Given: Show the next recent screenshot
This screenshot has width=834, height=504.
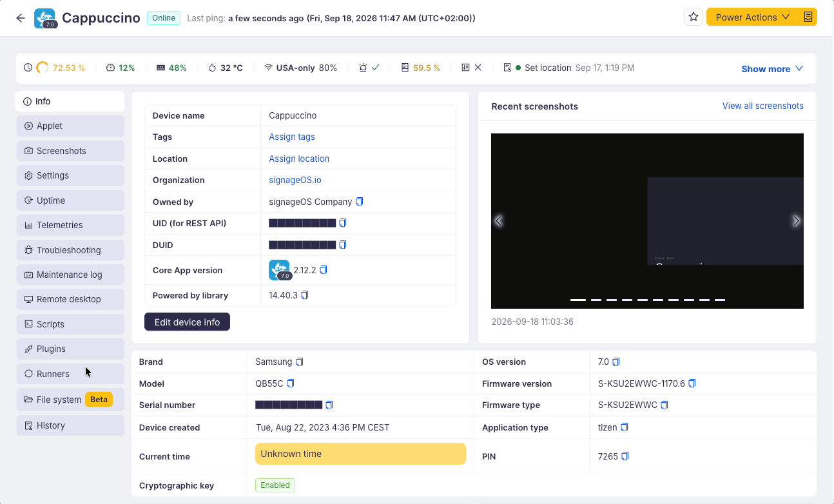Looking at the screenshot, I should click(x=796, y=221).
